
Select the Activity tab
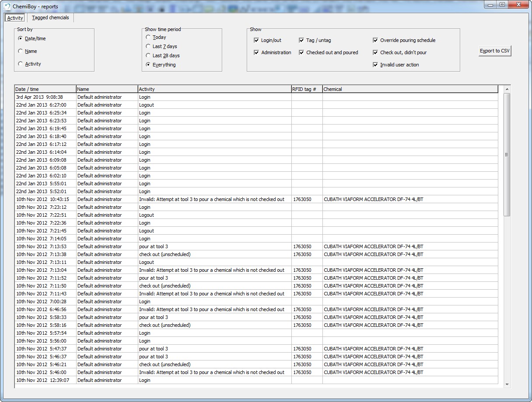[15, 18]
